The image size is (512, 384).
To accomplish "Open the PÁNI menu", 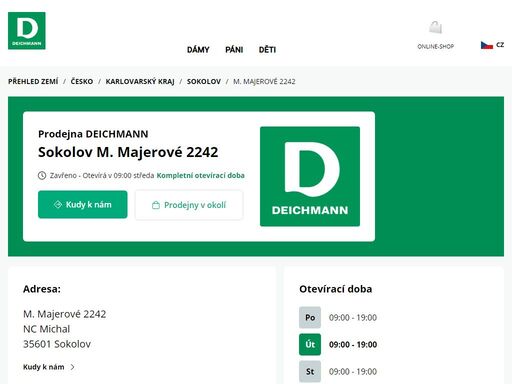I will click(234, 50).
